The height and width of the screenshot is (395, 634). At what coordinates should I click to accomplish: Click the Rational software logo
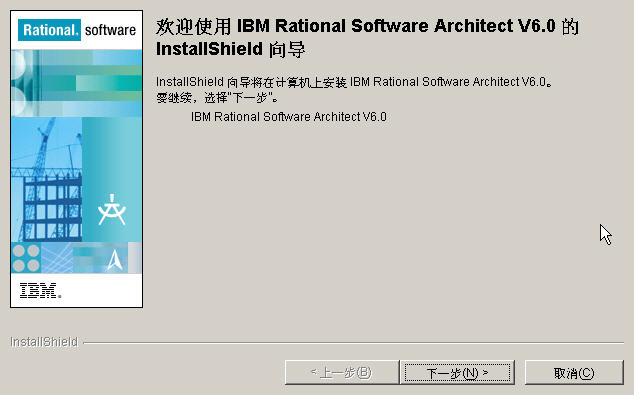pos(77,30)
